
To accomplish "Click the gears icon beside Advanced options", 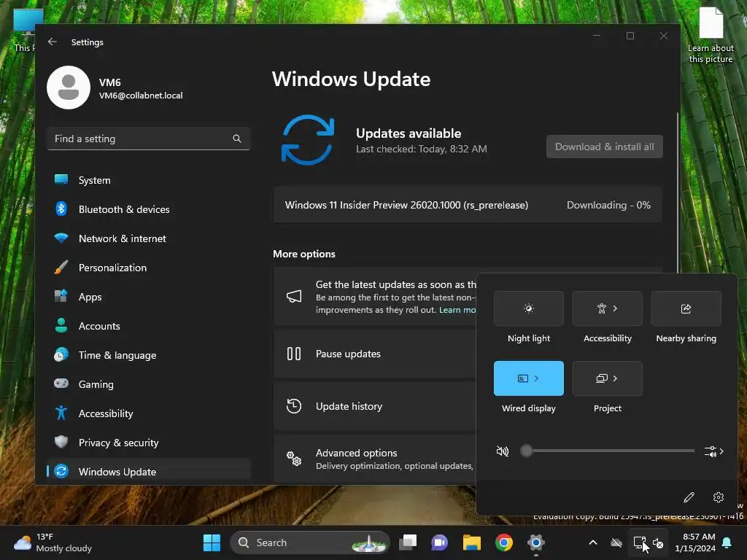I will pyautogui.click(x=294, y=459).
